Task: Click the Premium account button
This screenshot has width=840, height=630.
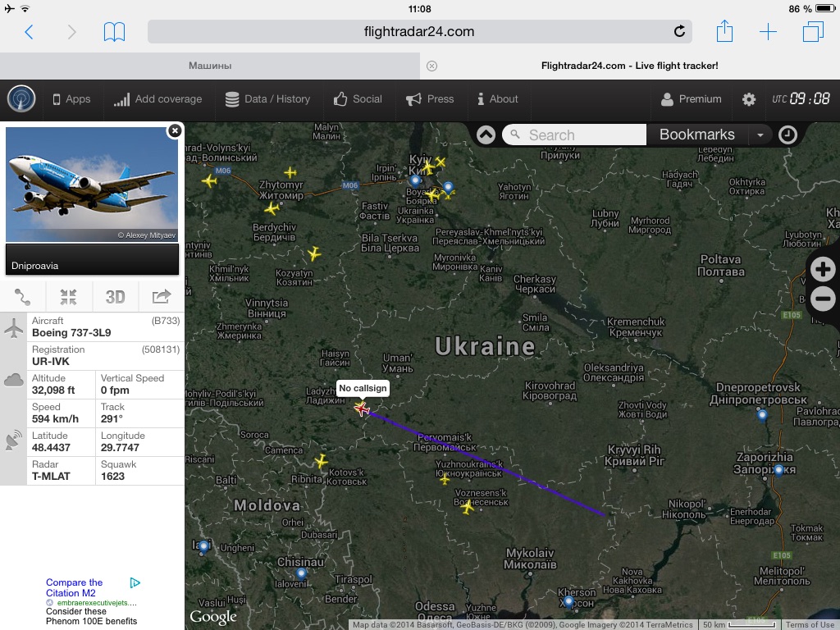Action: pos(691,99)
